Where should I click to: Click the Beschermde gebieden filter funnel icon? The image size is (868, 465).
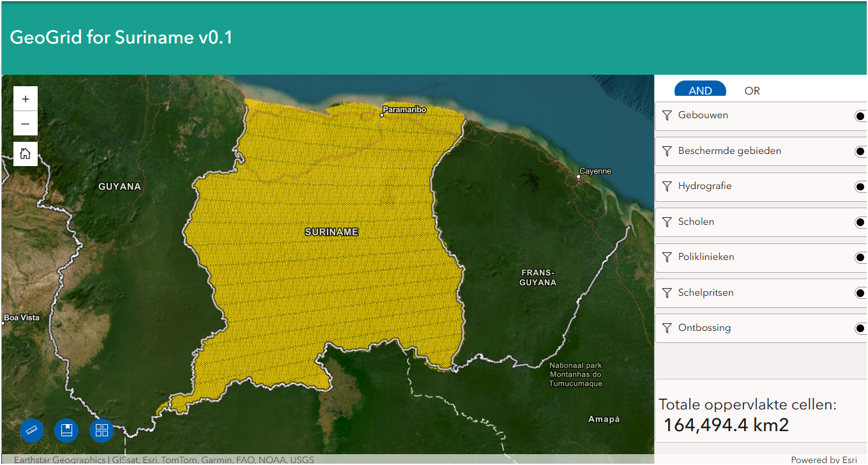(x=667, y=151)
